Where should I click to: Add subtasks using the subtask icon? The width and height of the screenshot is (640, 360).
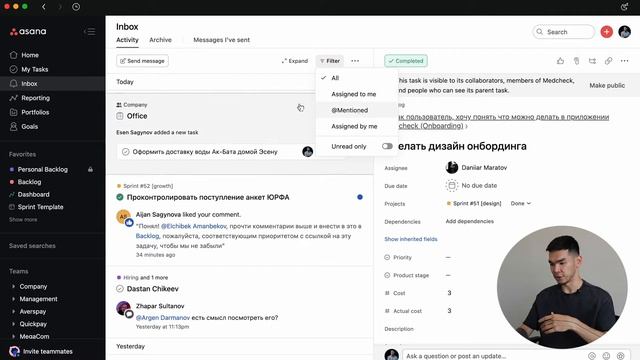pyautogui.click(x=592, y=61)
